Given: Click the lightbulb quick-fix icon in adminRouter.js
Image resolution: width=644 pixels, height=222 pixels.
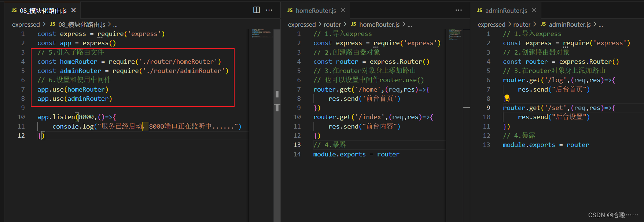Looking at the screenshot, I should 507,98.
